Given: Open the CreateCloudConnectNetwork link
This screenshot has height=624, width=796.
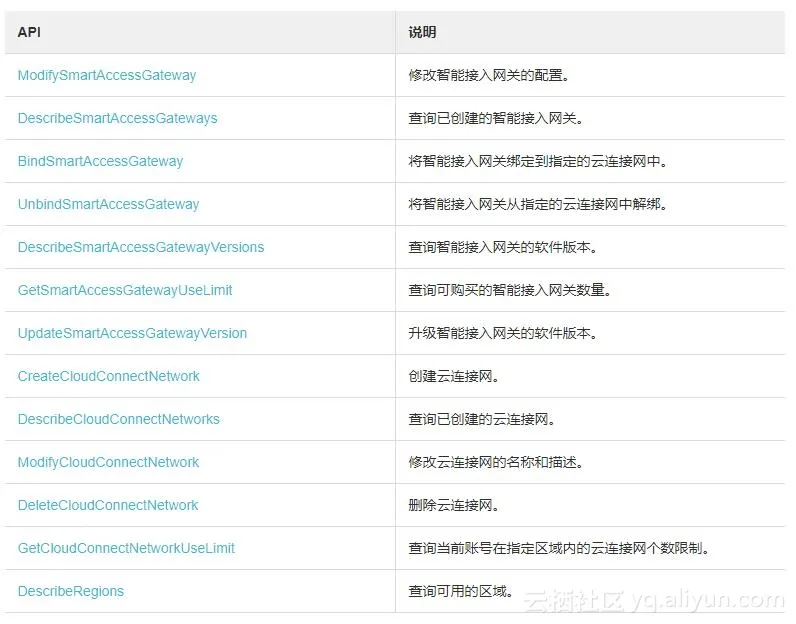Looking at the screenshot, I should pos(108,376).
